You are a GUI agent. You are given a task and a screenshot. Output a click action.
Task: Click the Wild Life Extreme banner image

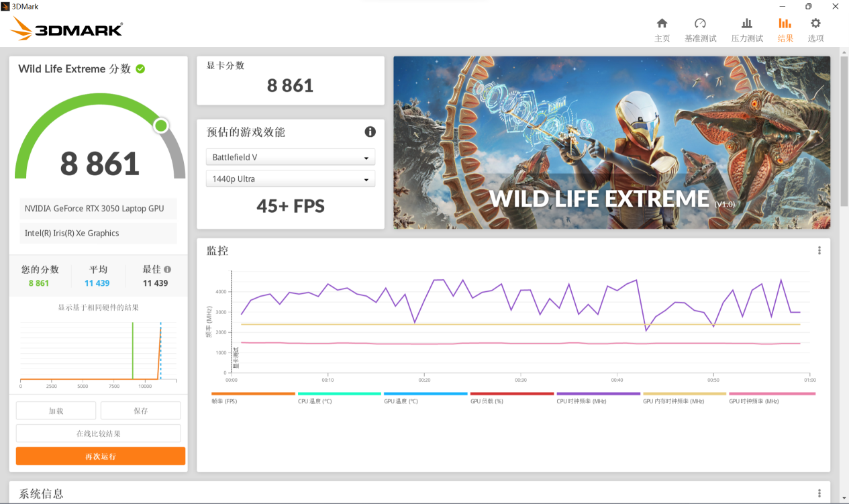click(x=611, y=142)
